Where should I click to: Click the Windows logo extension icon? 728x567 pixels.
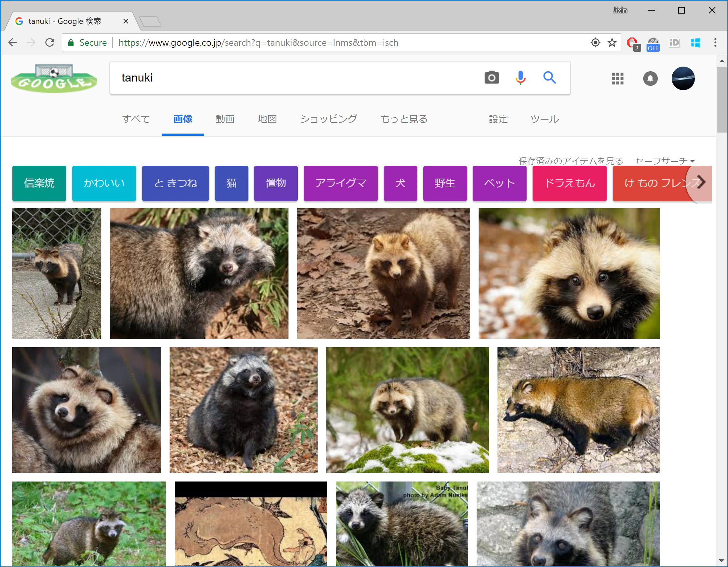click(695, 42)
